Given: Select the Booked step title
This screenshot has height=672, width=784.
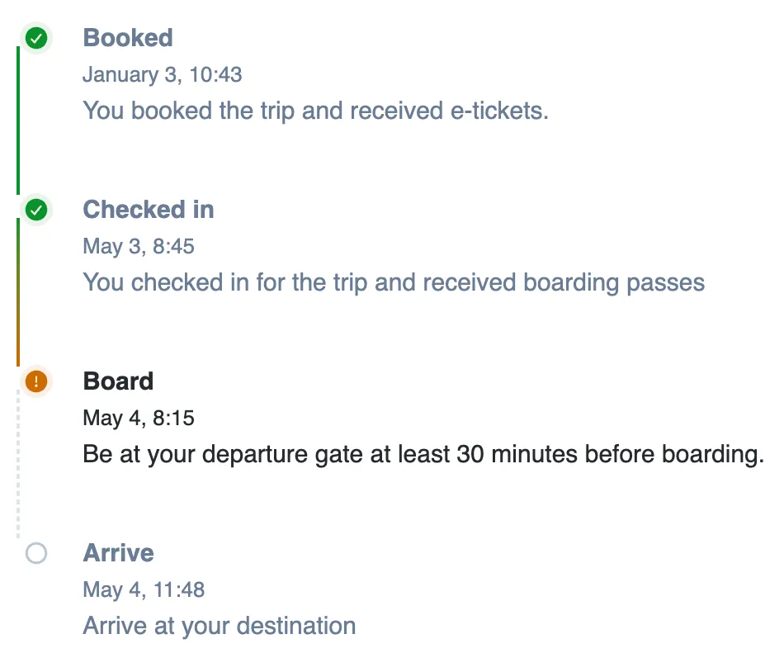Looking at the screenshot, I should coord(128,38).
